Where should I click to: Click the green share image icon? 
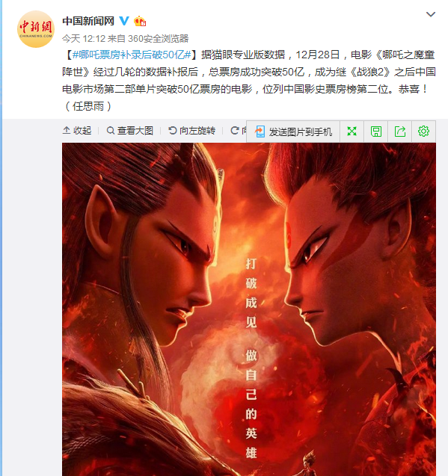click(399, 132)
